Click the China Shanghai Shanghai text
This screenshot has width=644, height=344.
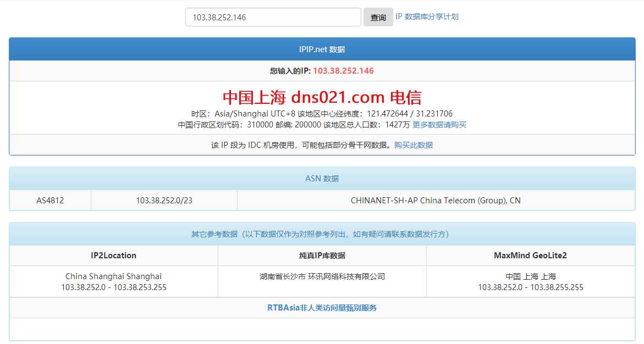(113, 276)
